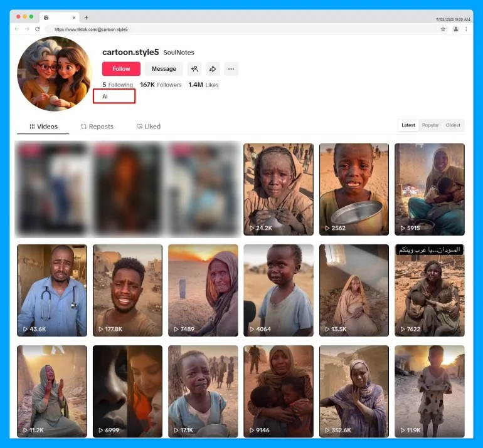Click the add friend icon beside Message

(194, 69)
